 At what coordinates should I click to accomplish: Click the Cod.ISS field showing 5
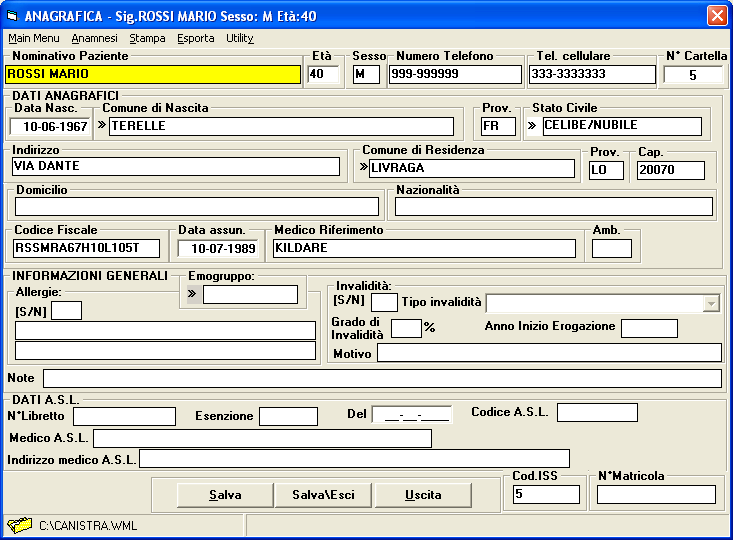coord(546,494)
